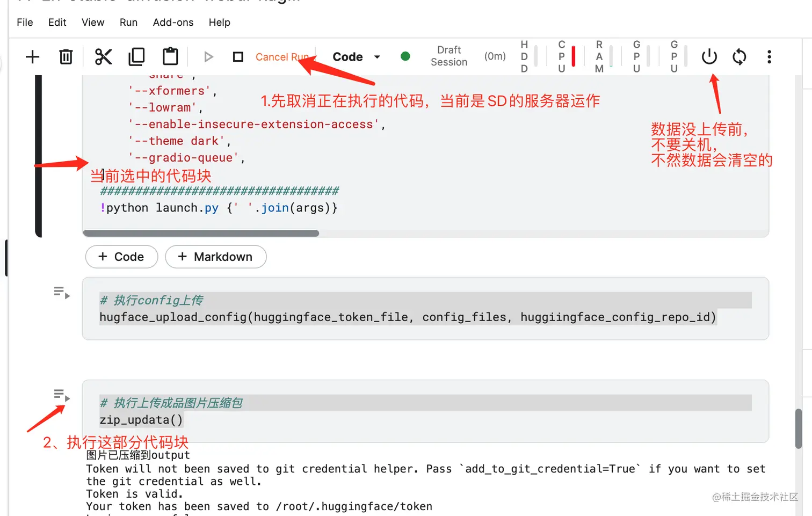
Task: Paste a cell from the clipboard icon
Action: pyautogui.click(x=170, y=56)
